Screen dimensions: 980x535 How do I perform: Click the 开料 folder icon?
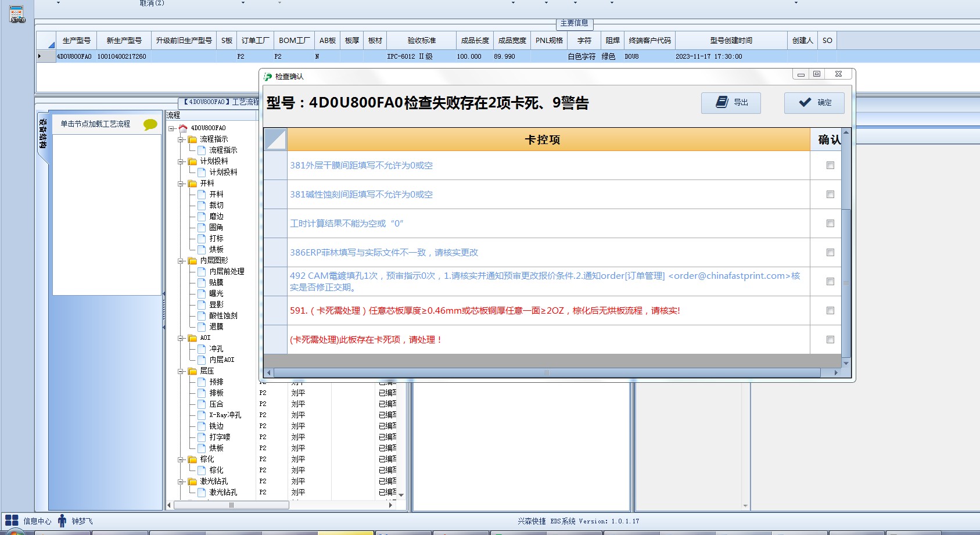192,184
